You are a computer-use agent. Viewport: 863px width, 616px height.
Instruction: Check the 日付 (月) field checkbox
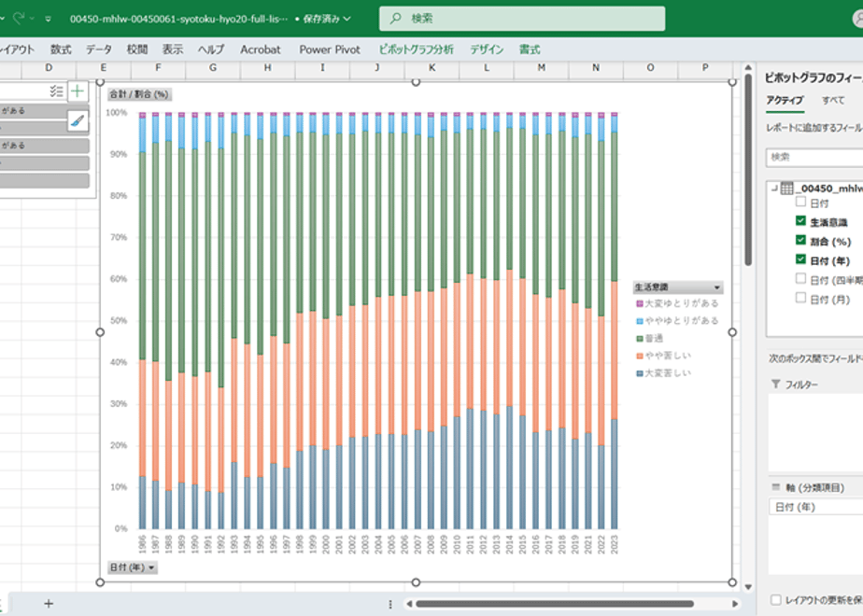pos(800,298)
